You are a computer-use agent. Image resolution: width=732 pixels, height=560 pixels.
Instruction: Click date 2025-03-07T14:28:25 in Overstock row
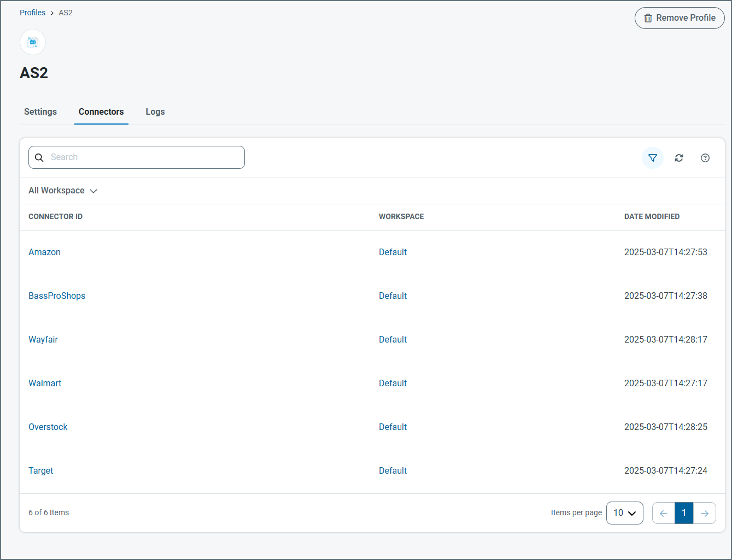point(665,427)
